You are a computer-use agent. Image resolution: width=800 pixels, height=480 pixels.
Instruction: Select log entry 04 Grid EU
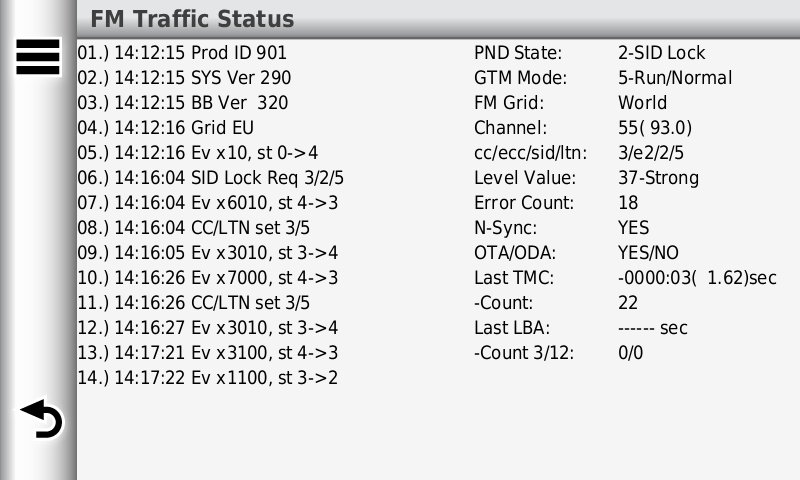pos(166,128)
